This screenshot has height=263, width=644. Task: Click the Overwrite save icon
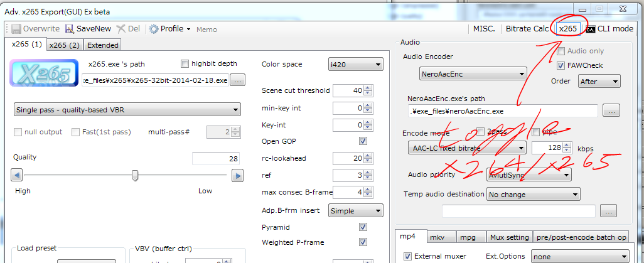click(16, 29)
